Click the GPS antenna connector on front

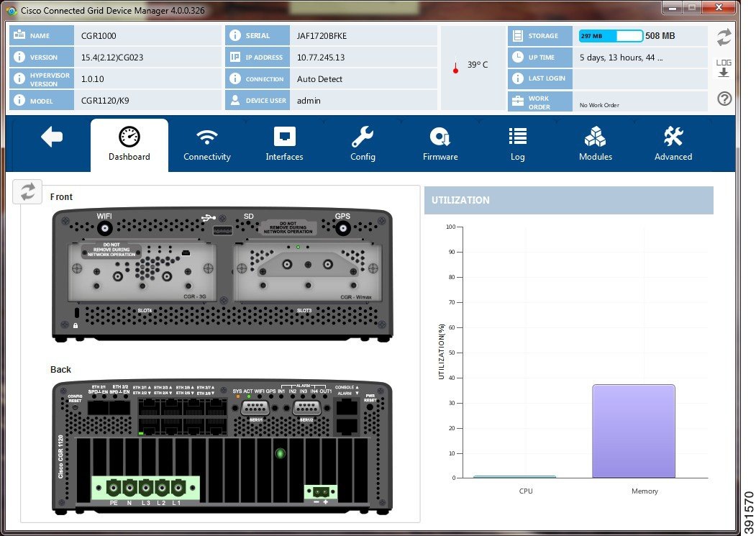click(343, 228)
